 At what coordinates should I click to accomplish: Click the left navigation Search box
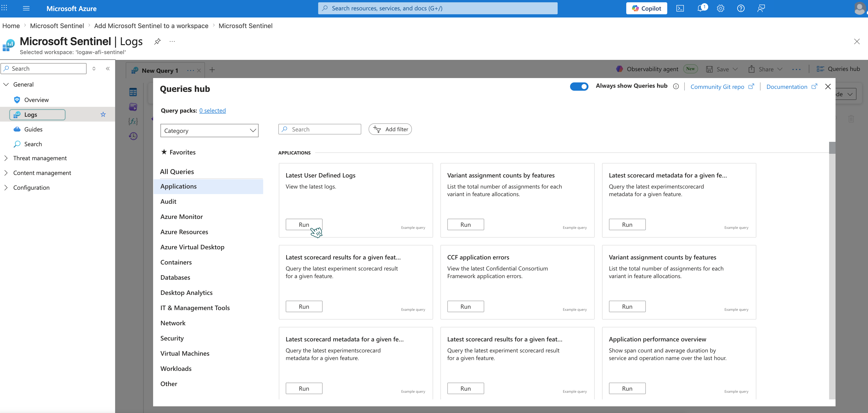(x=44, y=69)
